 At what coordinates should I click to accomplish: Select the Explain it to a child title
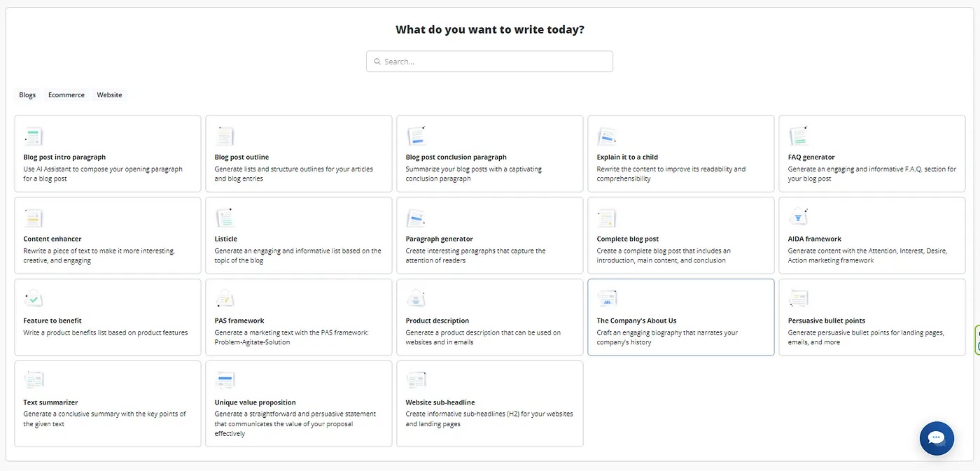point(627,157)
